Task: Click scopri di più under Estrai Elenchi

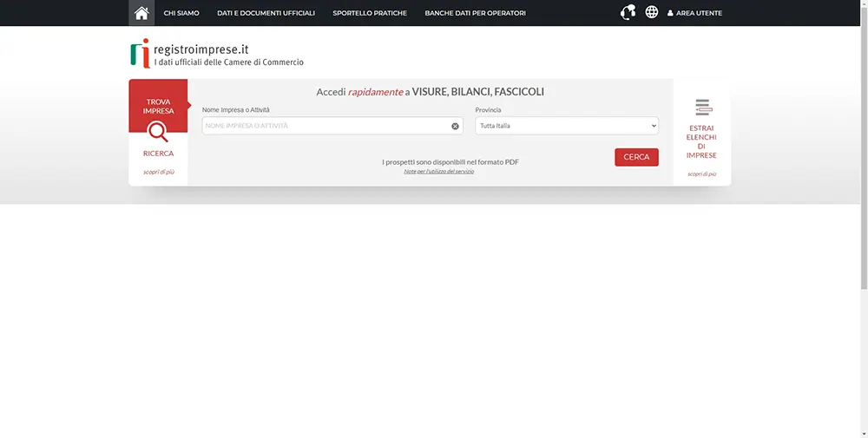Action: tap(701, 174)
